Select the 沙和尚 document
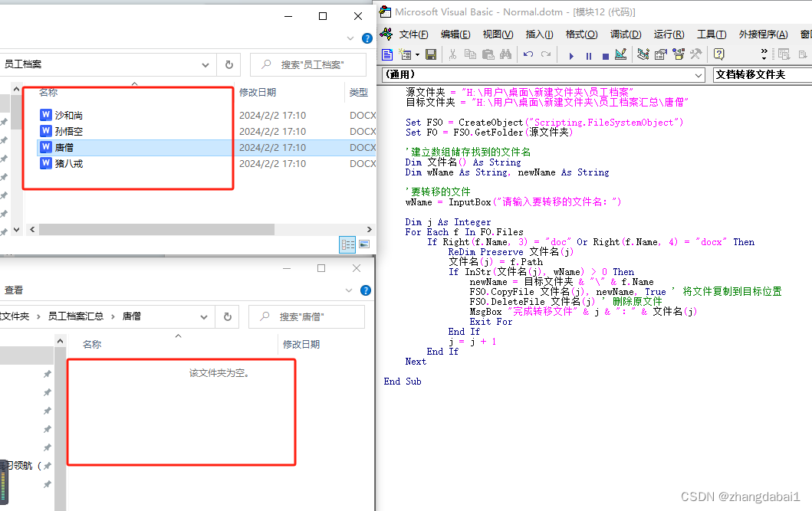This screenshot has width=812, height=511. click(69, 115)
